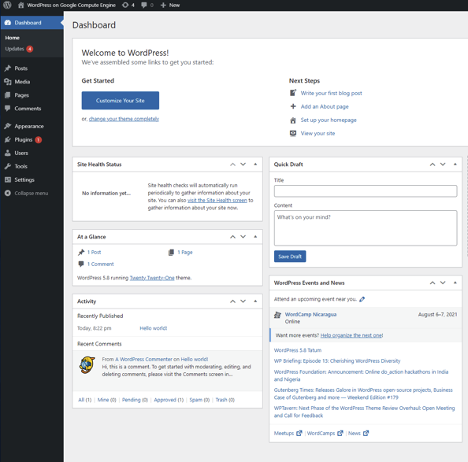The width and height of the screenshot is (468, 462).
Task: Open WordPress 5.8 Tatum news link
Action: pos(298,350)
